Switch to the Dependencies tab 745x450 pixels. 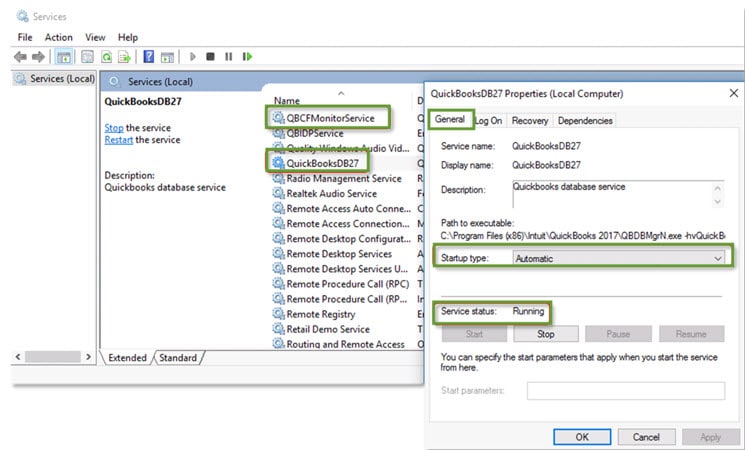(585, 121)
